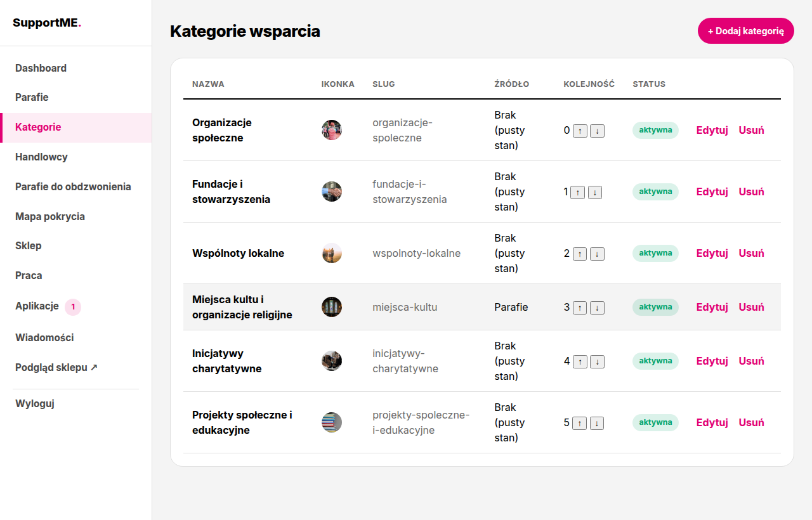Viewport: 812px width, 520px height.
Task: Move Miejsca kultu row down one position
Action: tap(597, 308)
